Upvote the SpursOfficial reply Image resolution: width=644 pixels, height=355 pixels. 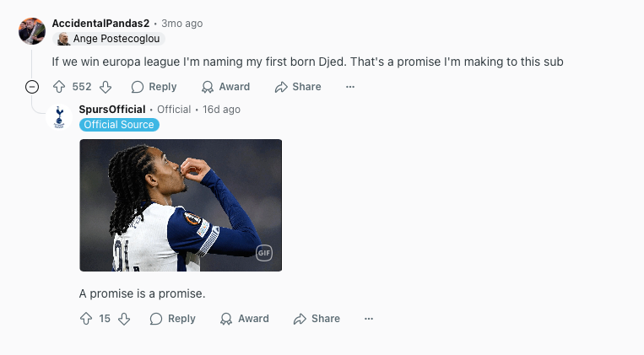pyautogui.click(x=86, y=319)
